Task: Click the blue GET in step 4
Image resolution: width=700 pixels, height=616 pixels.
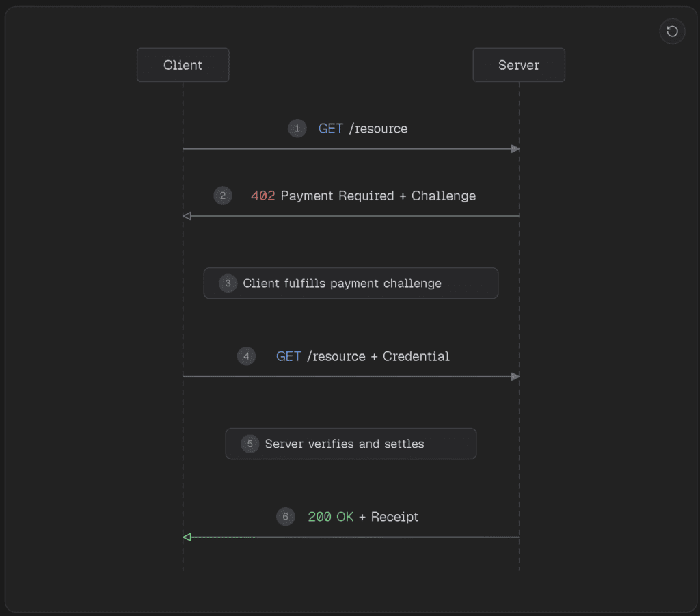Action: pyautogui.click(x=288, y=356)
